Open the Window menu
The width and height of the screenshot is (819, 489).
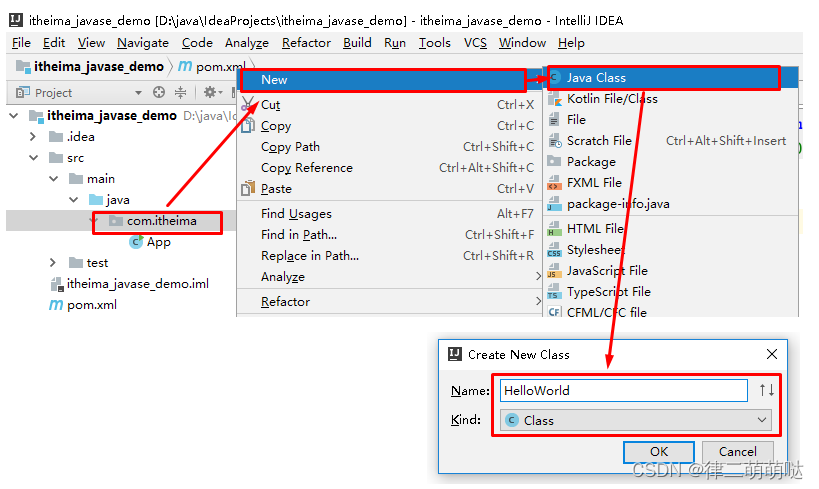pyautogui.click(x=522, y=43)
